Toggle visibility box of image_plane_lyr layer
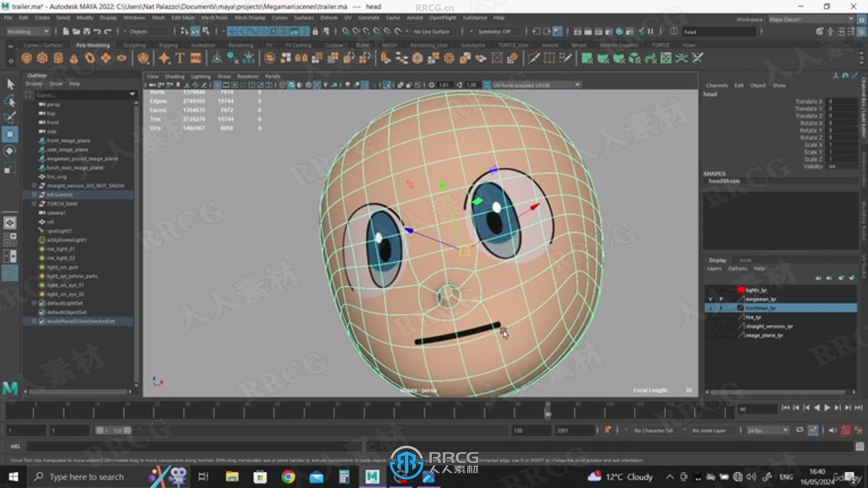868x488 pixels. [710, 335]
